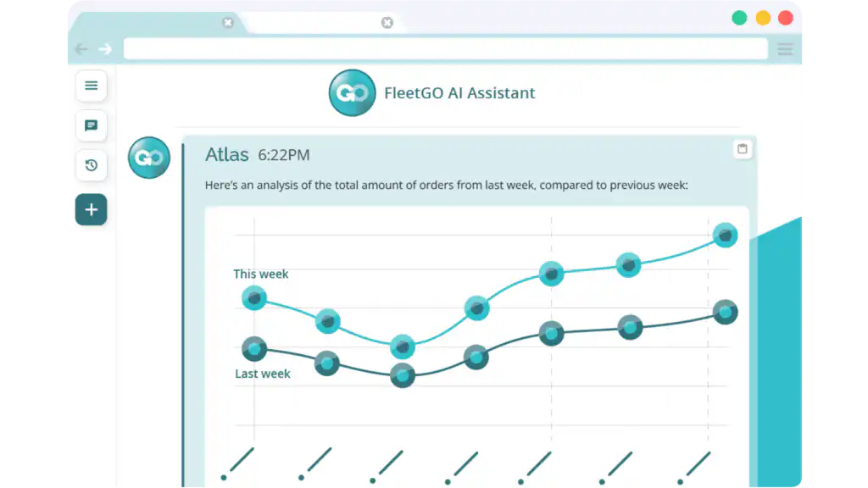Screen dimensions: 868x488
Task: Click the This week series label
Action: (261, 274)
